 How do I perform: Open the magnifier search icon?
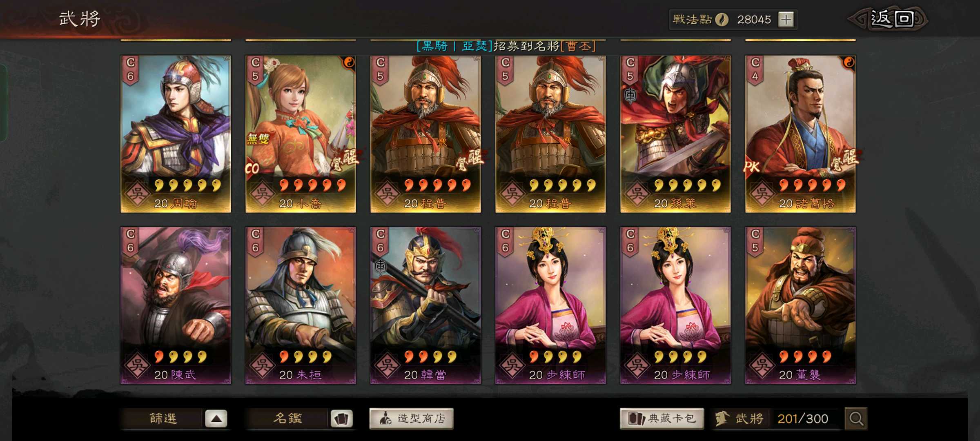856,419
